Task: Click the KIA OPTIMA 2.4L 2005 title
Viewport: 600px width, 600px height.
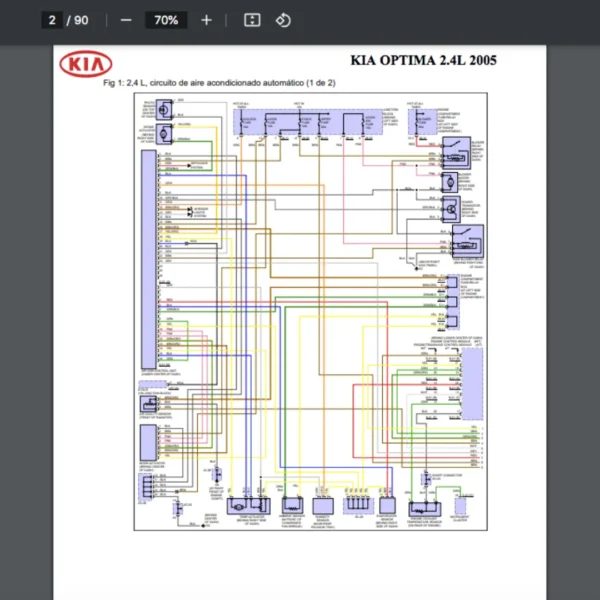Action: pos(423,60)
